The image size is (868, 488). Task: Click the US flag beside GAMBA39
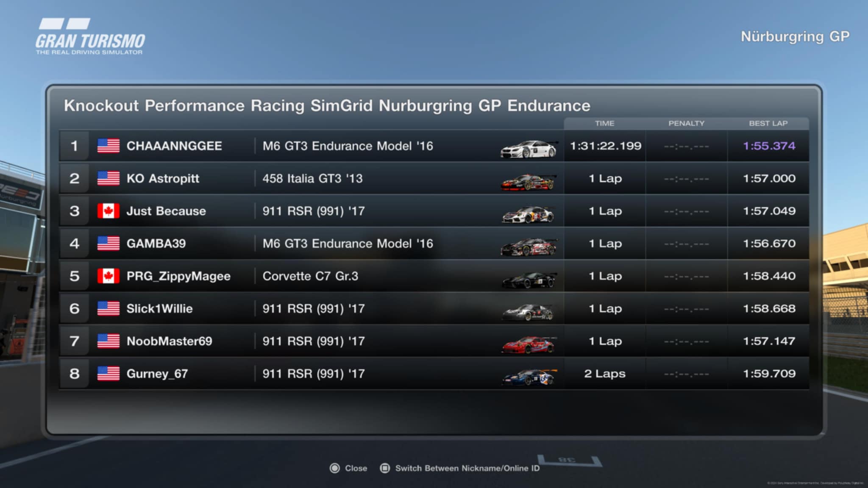[108, 244]
